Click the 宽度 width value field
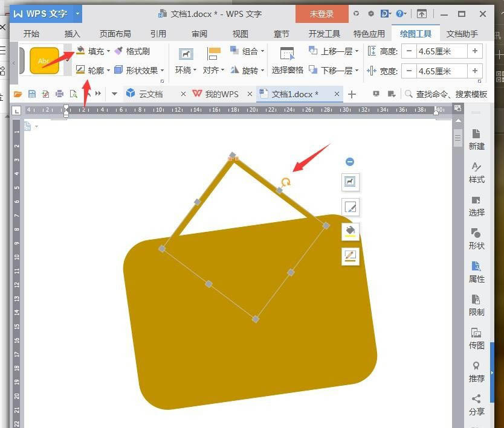Screen dimensions: 504x428 point(442,71)
